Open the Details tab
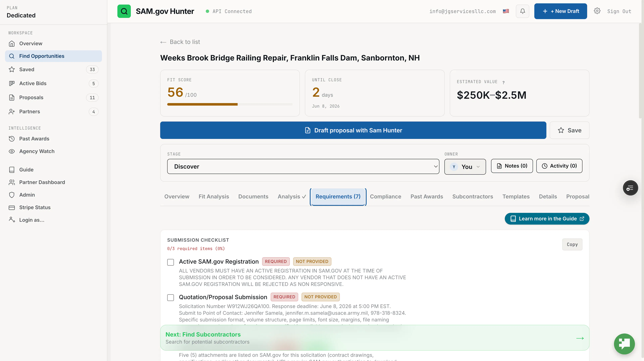The width and height of the screenshot is (644, 361). click(548, 197)
